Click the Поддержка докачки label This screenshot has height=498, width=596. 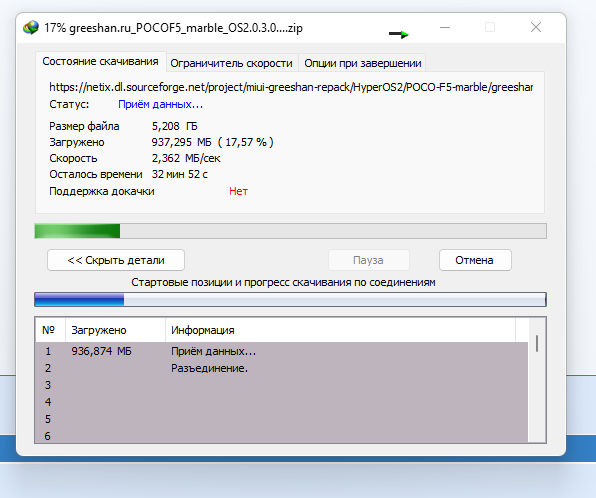click(102, 191)
